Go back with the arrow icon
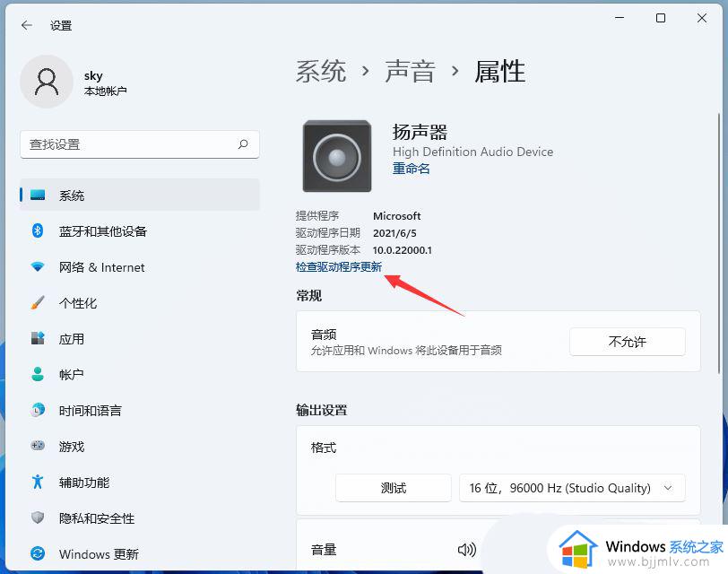This screenshot has width=728, height=574. pyautogui.click(x=27, y=25)
